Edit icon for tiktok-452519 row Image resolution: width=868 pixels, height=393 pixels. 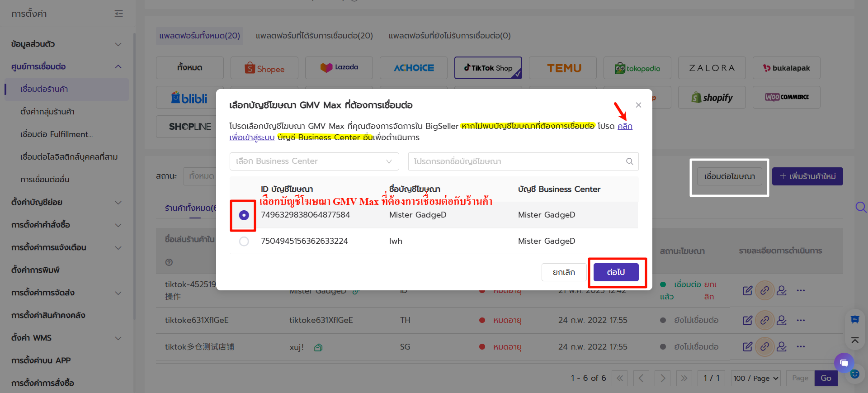748,290
